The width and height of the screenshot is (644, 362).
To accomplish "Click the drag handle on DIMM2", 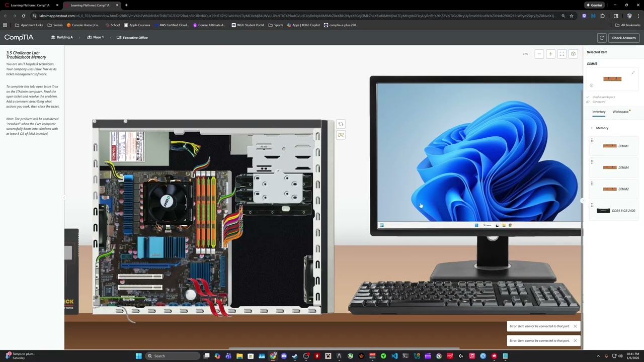I will click(592, 184).
